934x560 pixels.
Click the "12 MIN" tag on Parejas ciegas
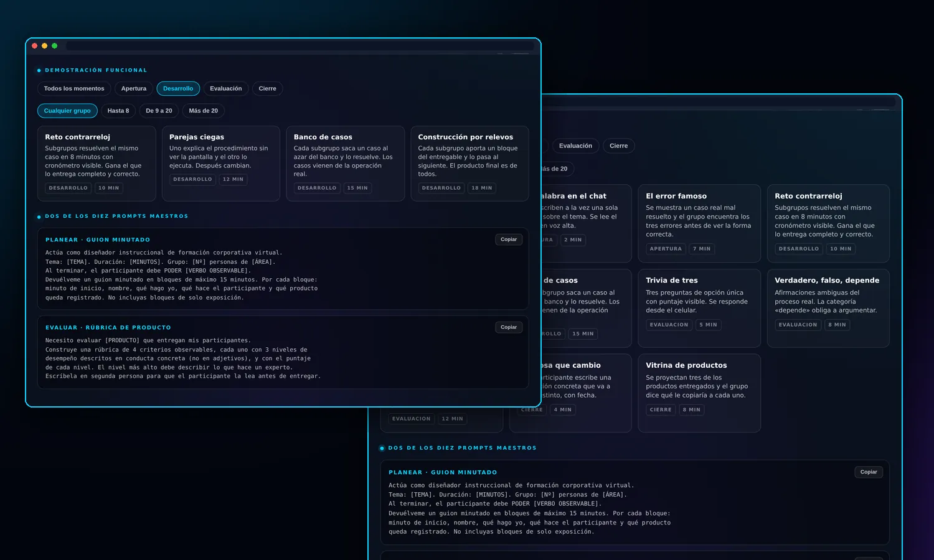233,179
